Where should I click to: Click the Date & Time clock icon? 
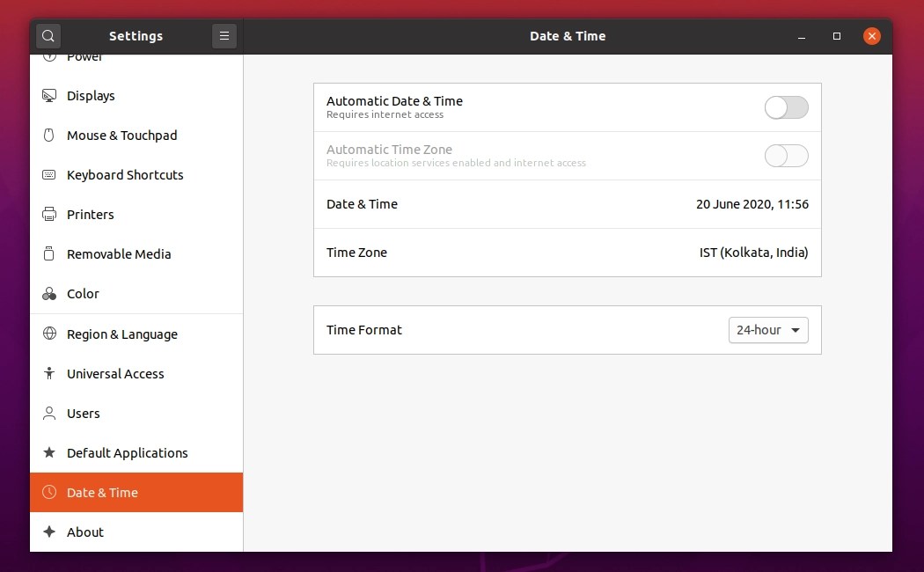point(48,492)
